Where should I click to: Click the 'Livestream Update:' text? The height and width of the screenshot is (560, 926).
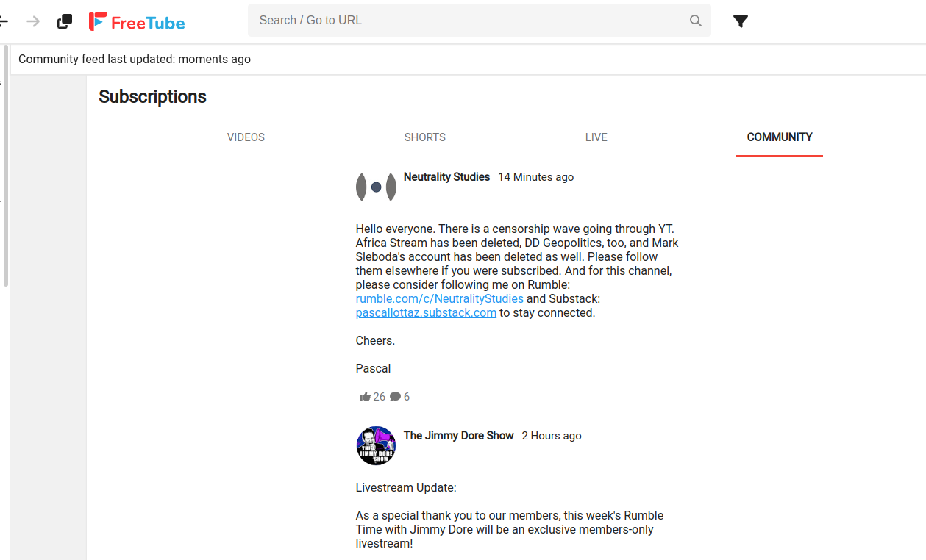[406, 487]
